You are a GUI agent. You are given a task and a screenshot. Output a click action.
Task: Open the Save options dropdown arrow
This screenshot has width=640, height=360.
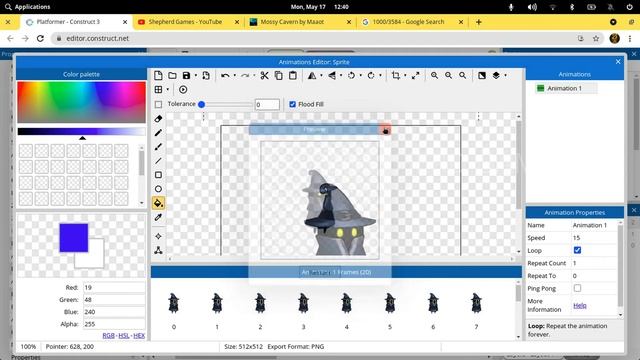click(x=196, y=76)
